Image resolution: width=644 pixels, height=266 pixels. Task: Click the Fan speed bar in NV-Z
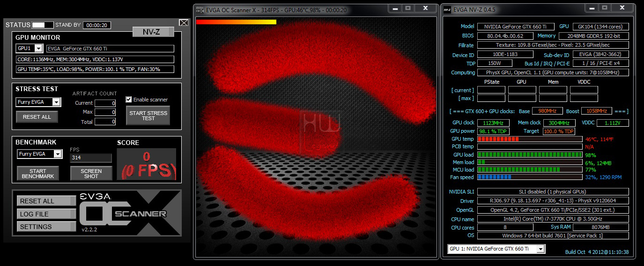pos(529,177)
